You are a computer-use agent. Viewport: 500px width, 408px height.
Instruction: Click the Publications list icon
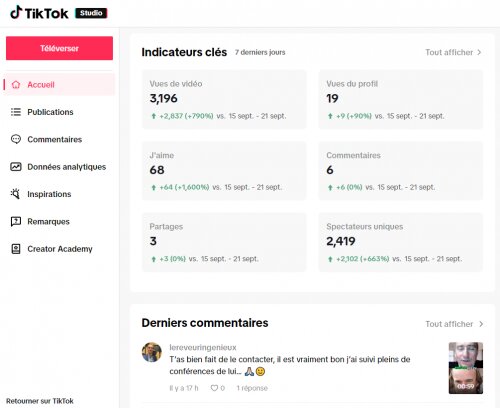coord(16,112)
